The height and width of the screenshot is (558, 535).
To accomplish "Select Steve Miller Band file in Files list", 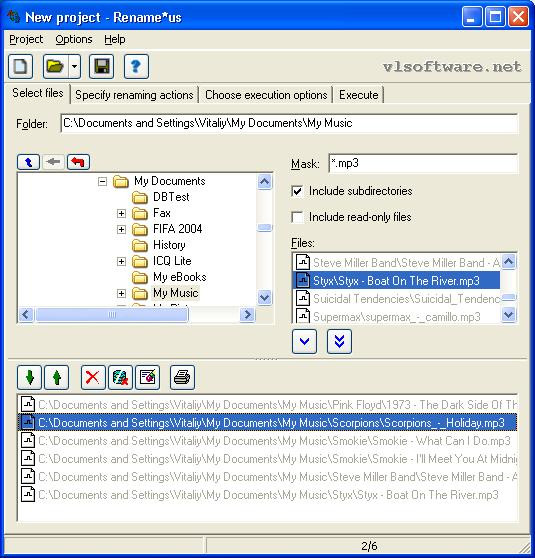I will [397, 263].
